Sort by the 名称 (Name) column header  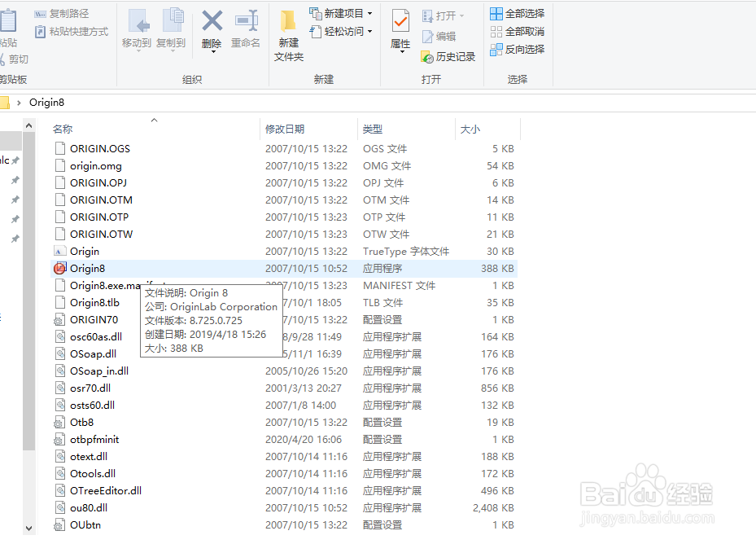63,129
